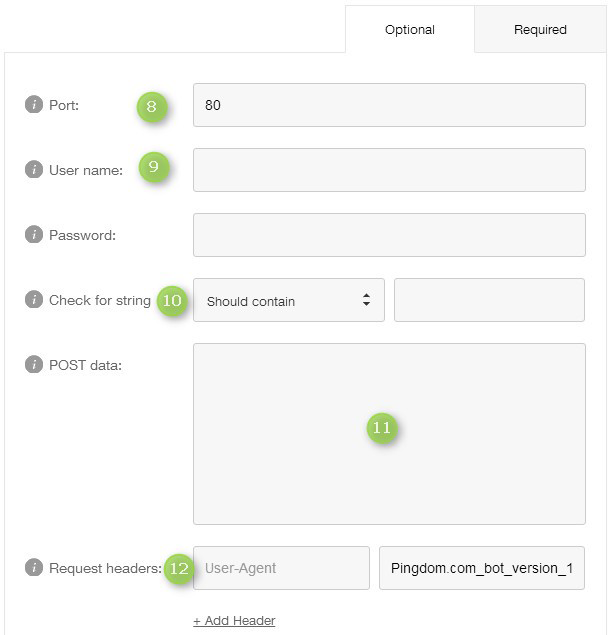Viewport: 608px width, 635px height.
Task: Focus the Port input field
Action: (x=389, y=105)
